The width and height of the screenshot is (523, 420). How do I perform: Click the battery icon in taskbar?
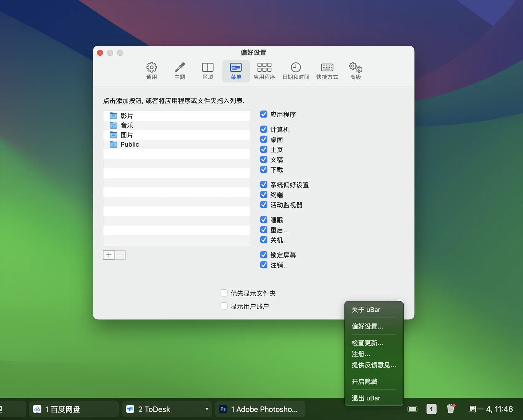[x=413, y=409]
